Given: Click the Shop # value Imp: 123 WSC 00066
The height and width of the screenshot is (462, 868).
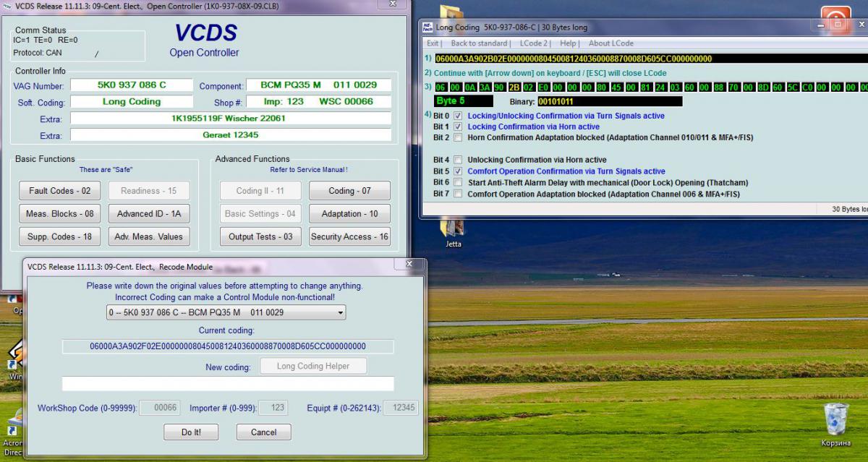Looking at the screenshot, I should 318,102.
